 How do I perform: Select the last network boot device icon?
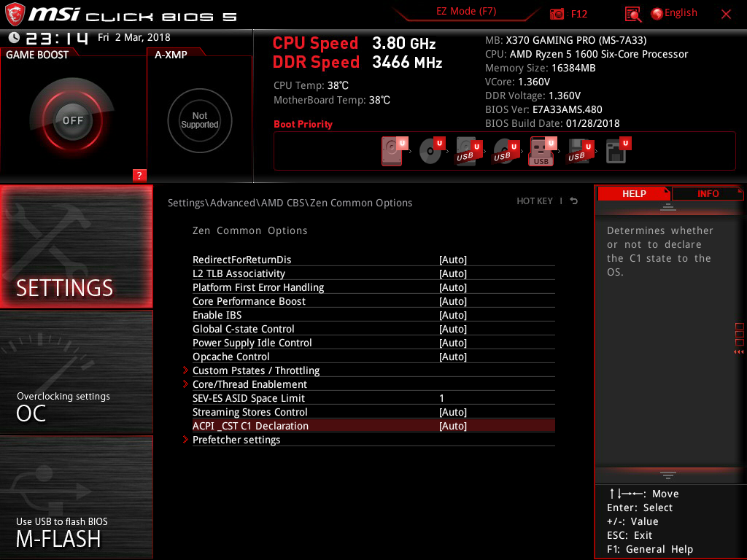618,150
